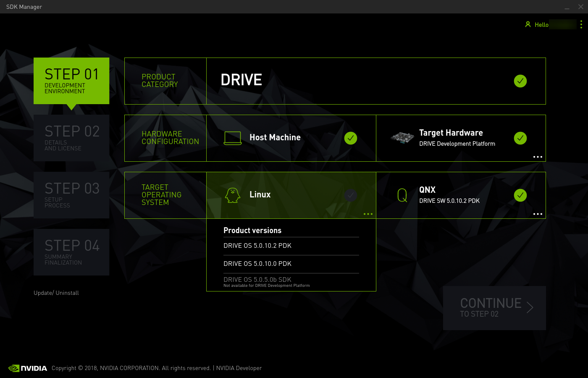Click the Target Hardware board image
This screenshot has height=378, width=588.
tap(402, 138)
